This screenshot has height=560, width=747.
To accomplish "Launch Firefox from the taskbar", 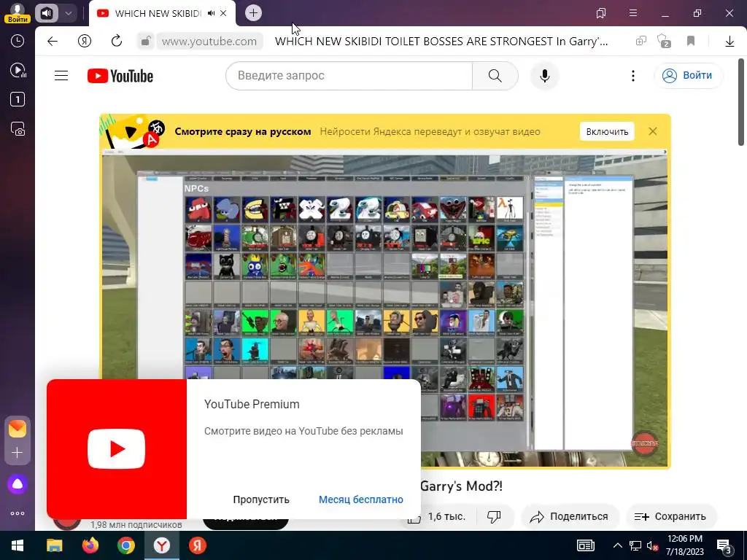I will (90, 545).
